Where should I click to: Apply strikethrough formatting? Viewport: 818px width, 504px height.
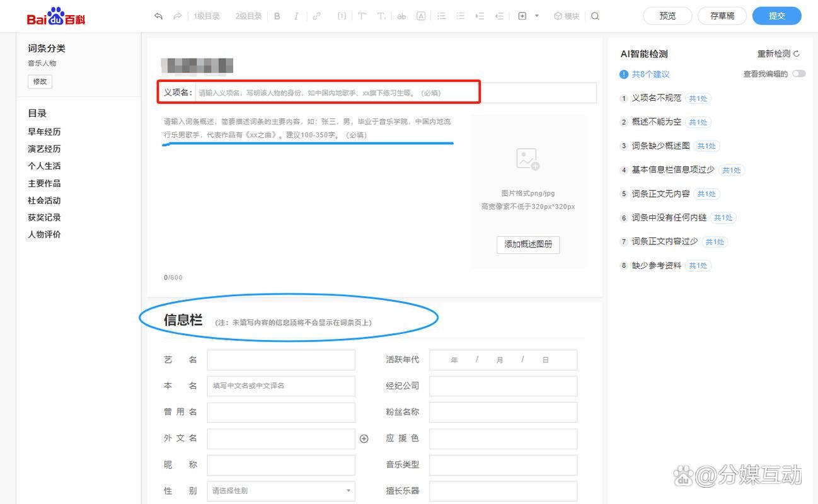(x=401, y=16)
